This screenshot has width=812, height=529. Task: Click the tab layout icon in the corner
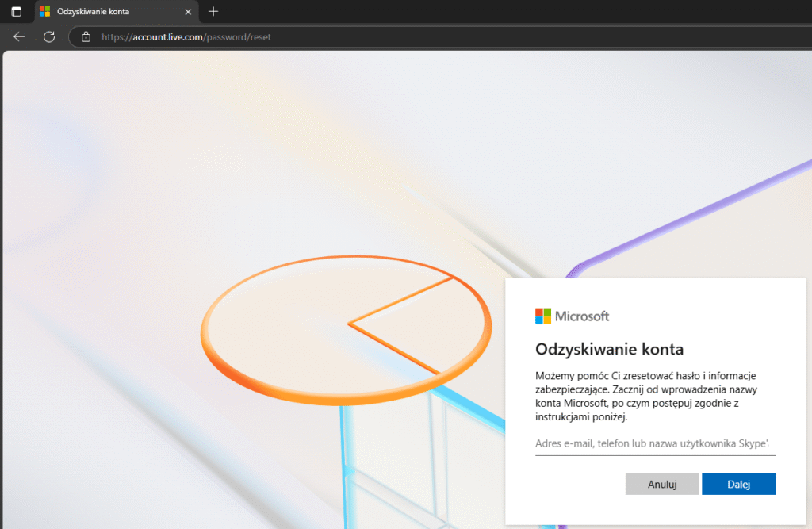(16, 11)
